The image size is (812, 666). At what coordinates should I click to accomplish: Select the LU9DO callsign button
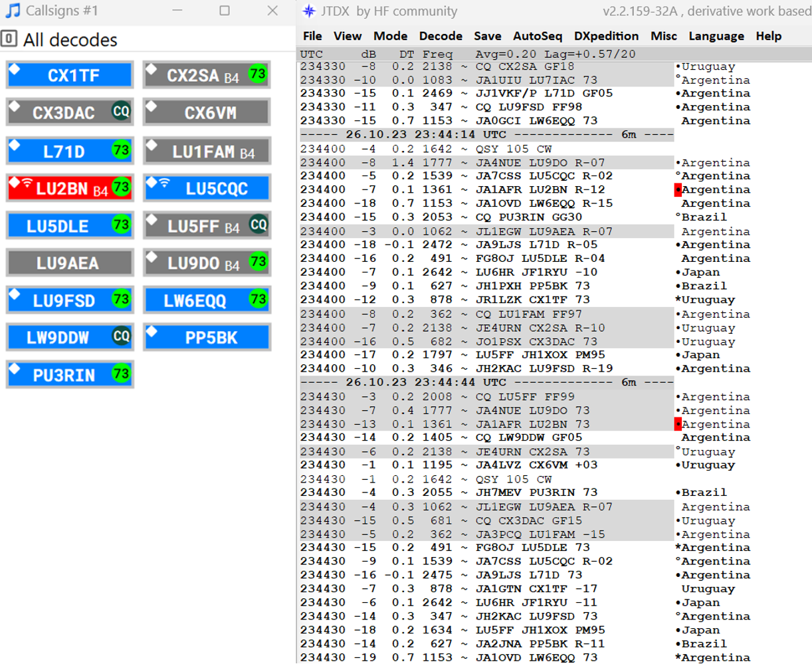pos(207,263)
